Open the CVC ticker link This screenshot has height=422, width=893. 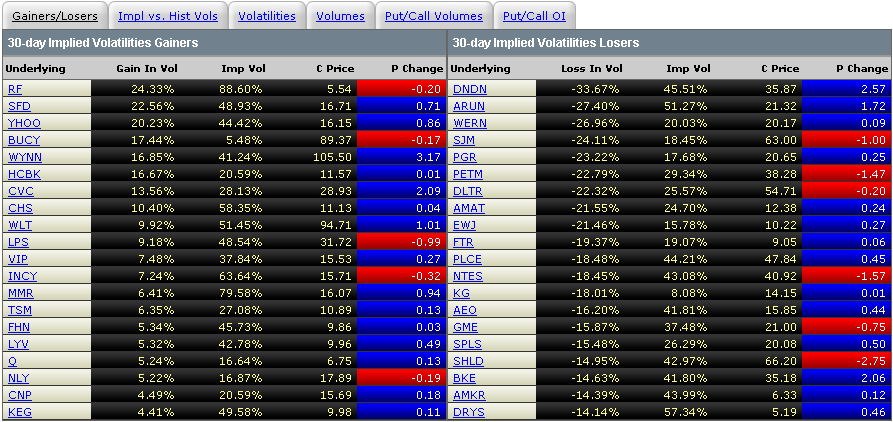pyautogui.click(x=19, y=191)
